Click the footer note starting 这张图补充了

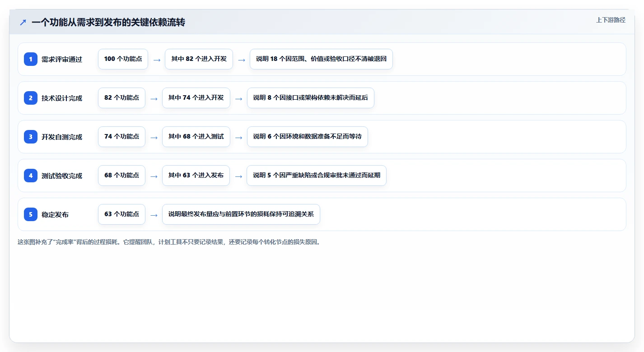(x=169, y=242)
